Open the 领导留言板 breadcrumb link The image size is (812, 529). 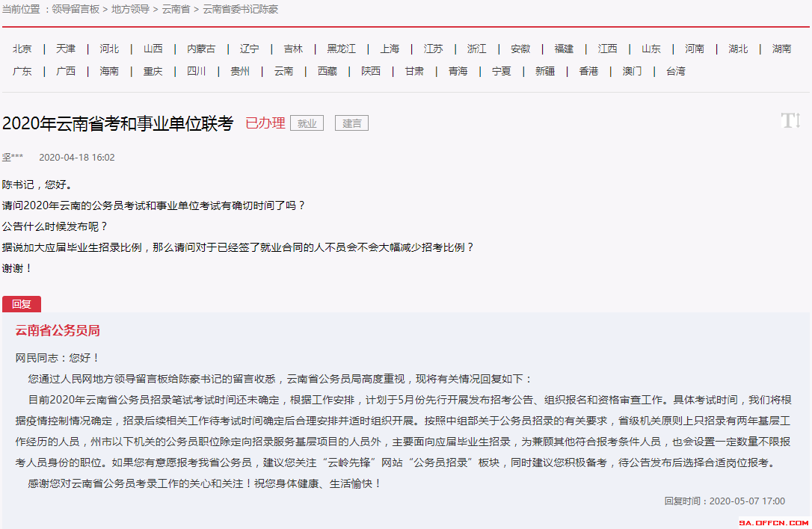[x=76, y=9]
